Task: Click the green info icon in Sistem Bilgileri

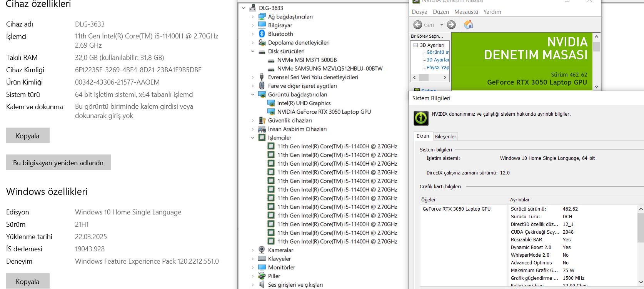Action: 421,118
